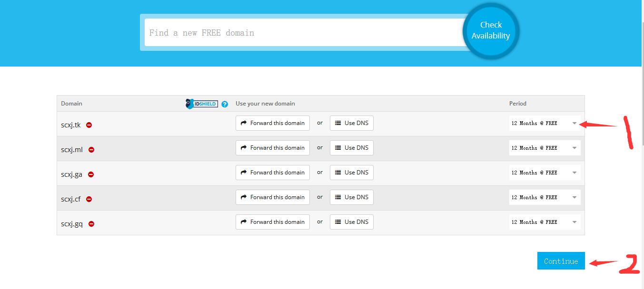Click the IDShield help question mark icon

point(225,104)
